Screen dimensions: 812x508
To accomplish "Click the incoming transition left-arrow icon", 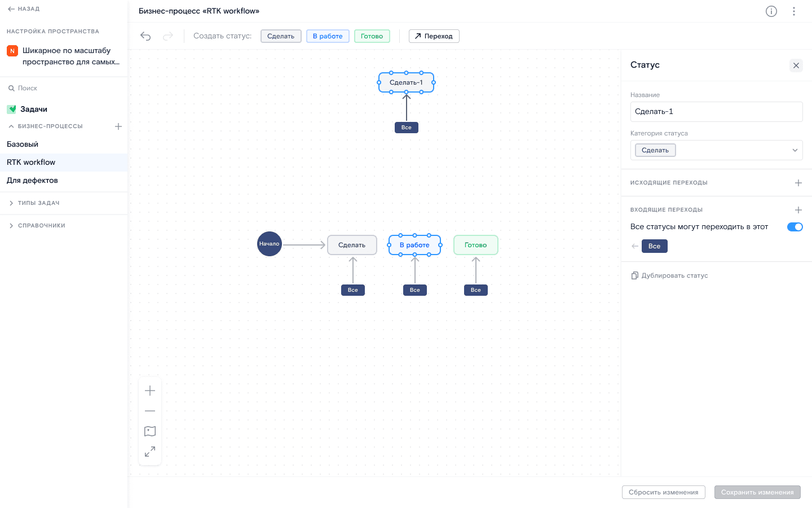I will point(635,246).
